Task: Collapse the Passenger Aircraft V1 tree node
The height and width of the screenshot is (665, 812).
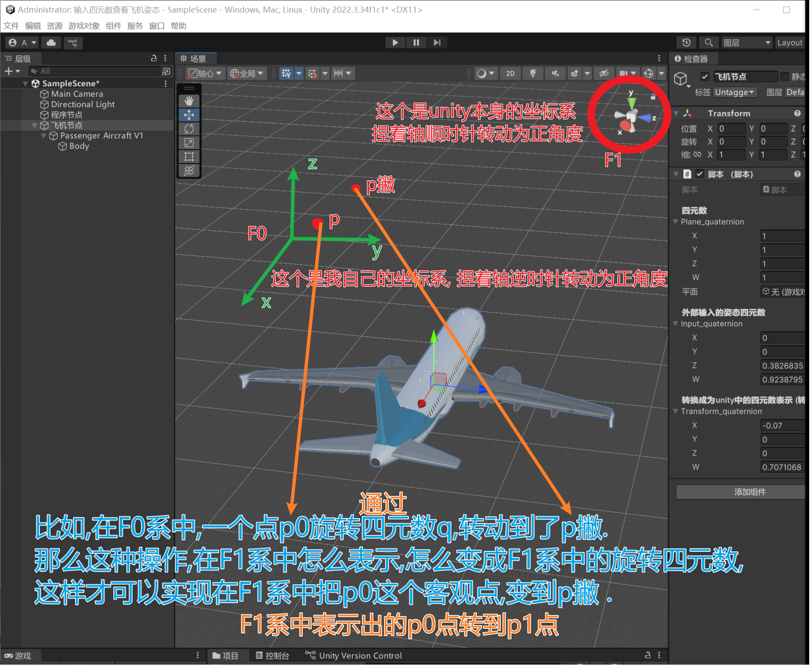Action: click(x=43, y=136)
